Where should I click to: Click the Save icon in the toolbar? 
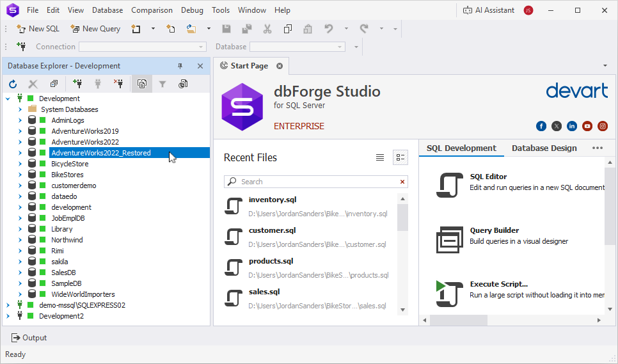(226, 29)
